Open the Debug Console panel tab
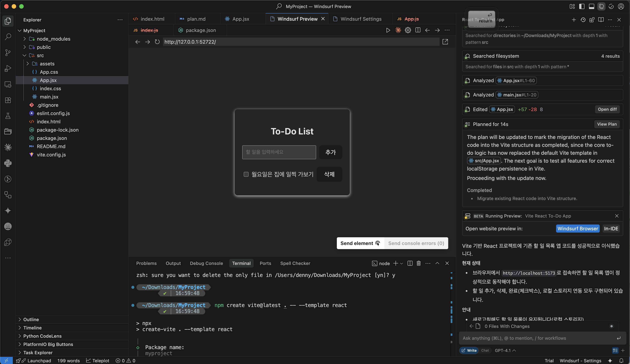The height and width of the screenshot is (364, 630). (x=206, y=263)
